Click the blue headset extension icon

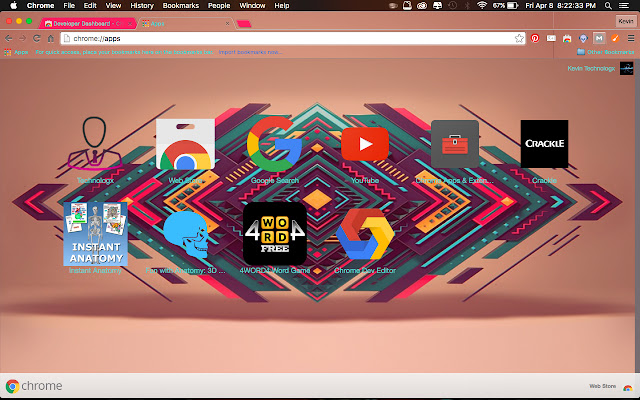pyautogui.click(x=583, y=38)
